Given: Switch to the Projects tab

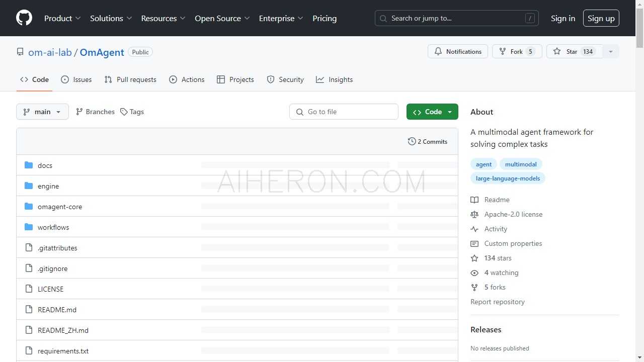Looking at the screenshot, I should click(235, 79).
